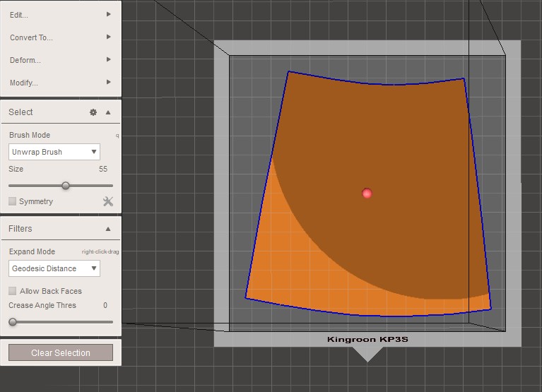
Task: Open the Unwrap Brush mode dropdown
Action: click(54, 152)
